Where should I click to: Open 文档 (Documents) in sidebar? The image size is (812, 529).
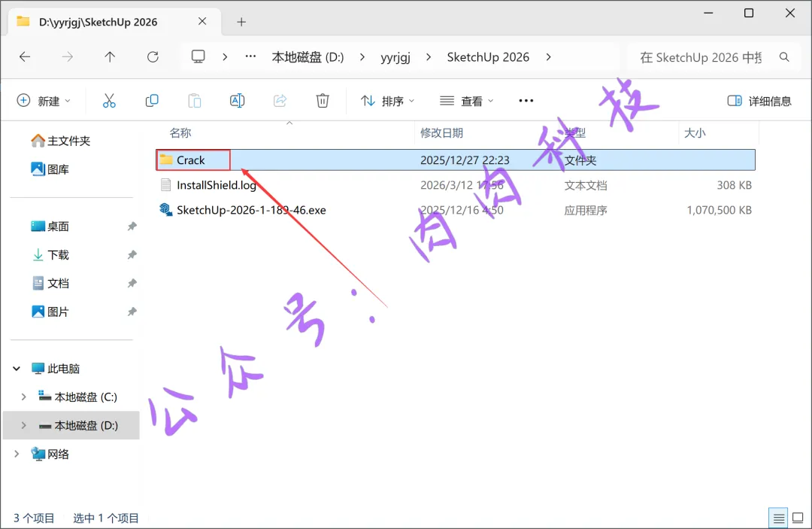[x=50, y=284]
